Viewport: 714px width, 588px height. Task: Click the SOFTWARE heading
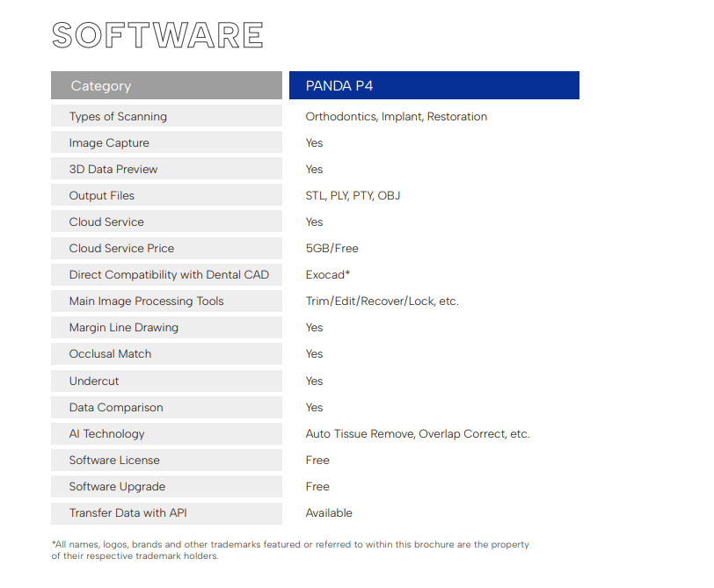pyautogui.click(x=157, y=35)
